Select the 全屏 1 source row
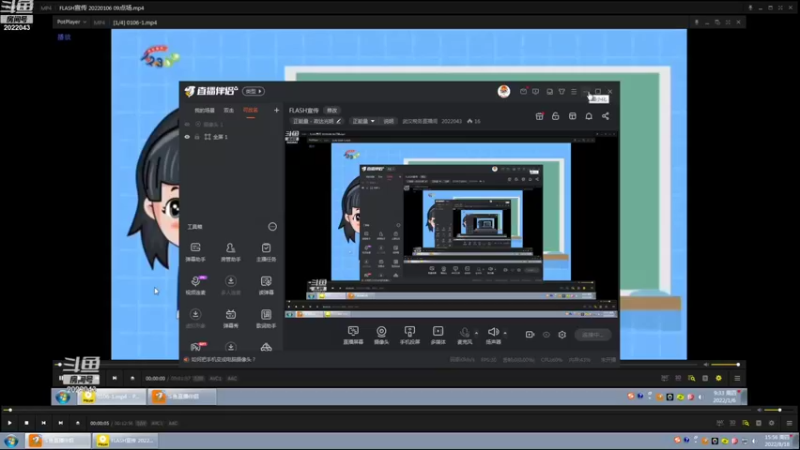 click(x=232, y=137)
